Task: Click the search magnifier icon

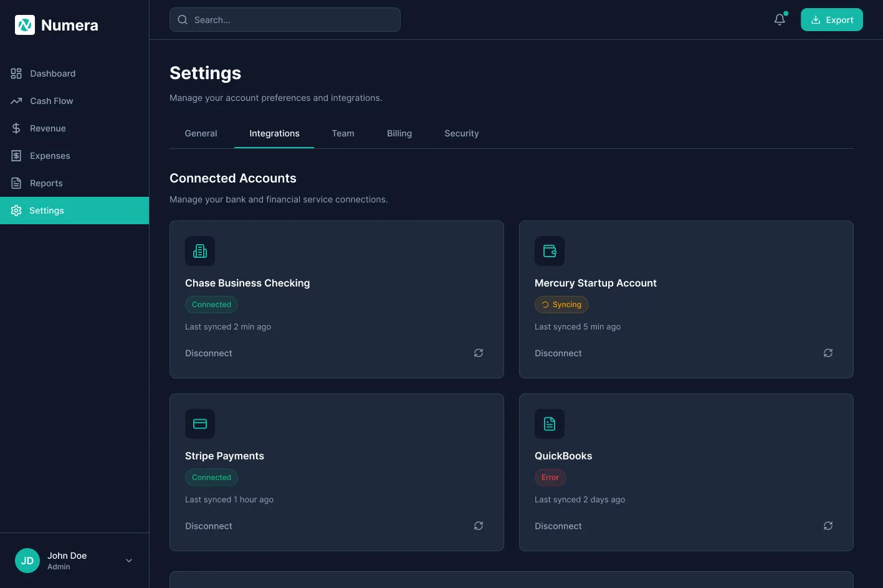Action: point(183,20)
